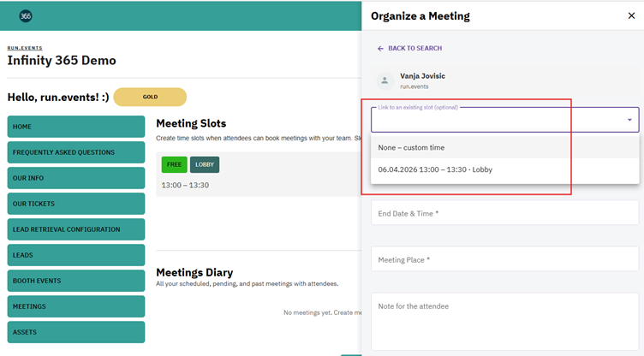
Task: Click the Note for the attendee box
Action: [504, 318]
